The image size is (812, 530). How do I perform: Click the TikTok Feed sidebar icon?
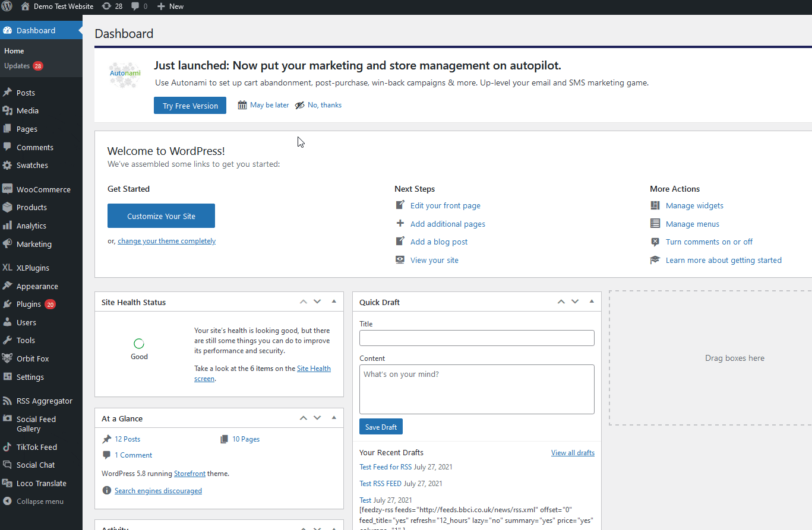(8, 447)
